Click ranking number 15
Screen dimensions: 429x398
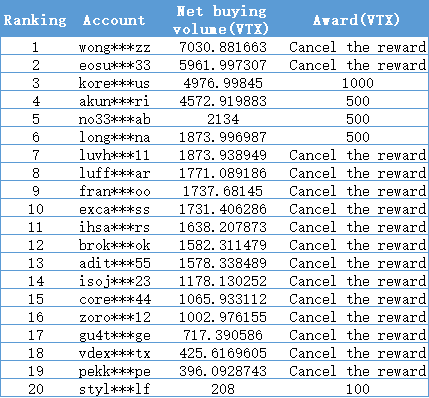point(35,299)
